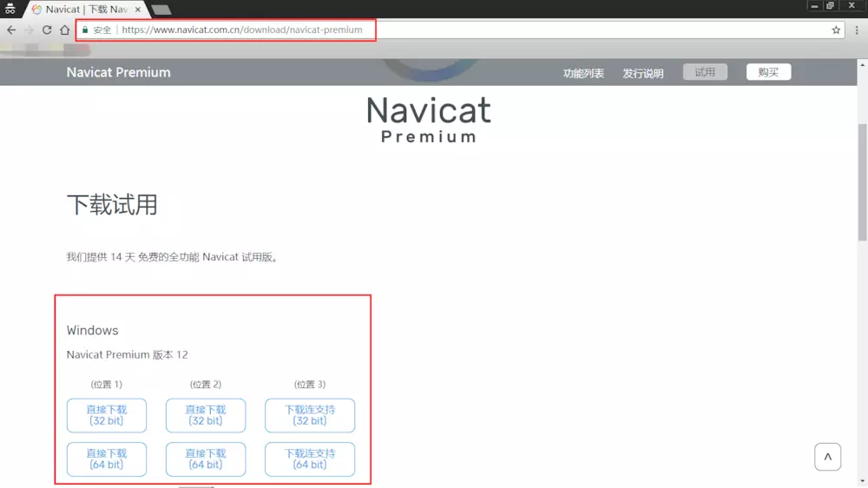
Task: Click the Windows section heading
Action: (x=93, y=331)
